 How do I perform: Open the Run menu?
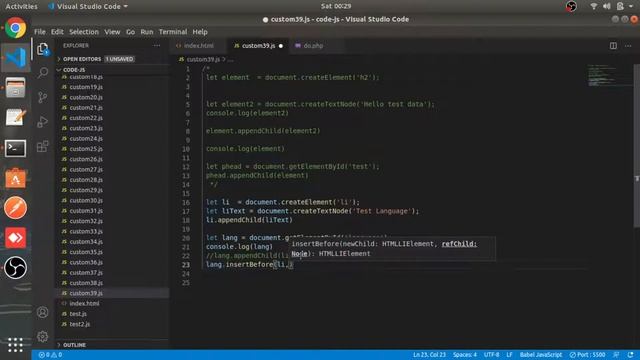pos(147,32)
